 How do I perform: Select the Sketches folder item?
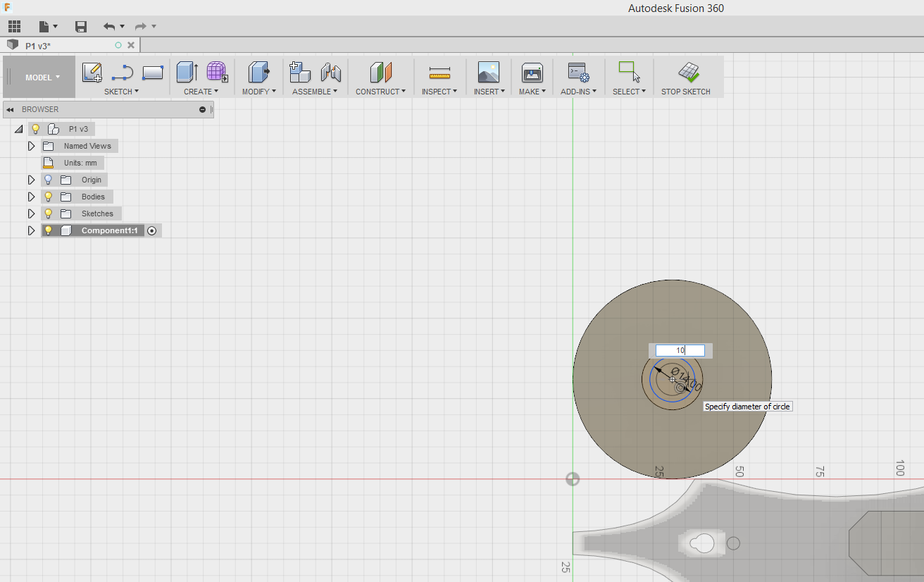[x=97, y=213]
